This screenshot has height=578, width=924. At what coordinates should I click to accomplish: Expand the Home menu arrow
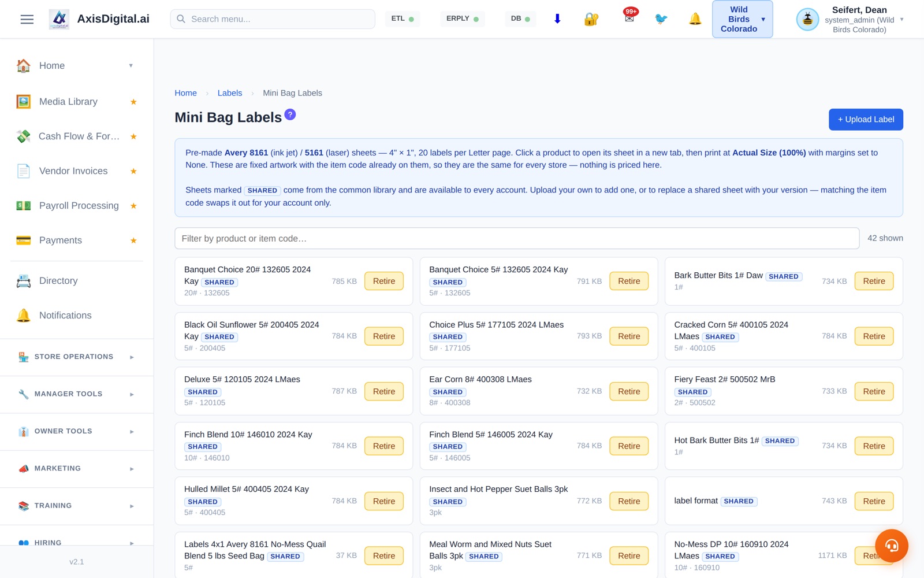click(131, 66)
